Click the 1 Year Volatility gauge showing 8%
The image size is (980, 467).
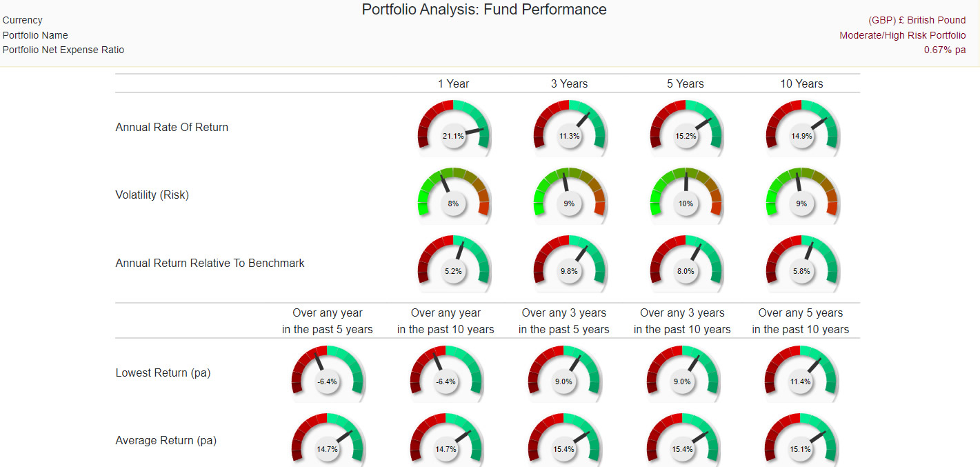(x=453, y=196)
